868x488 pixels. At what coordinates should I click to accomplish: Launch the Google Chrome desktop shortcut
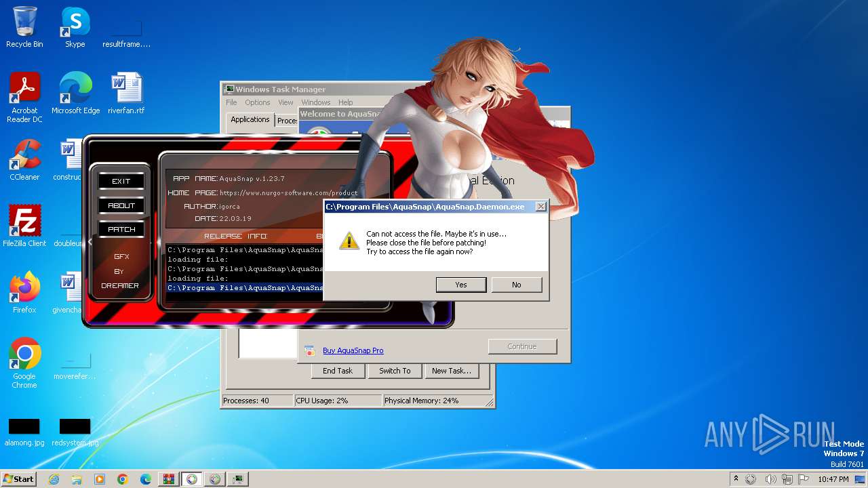pos(24,363)
